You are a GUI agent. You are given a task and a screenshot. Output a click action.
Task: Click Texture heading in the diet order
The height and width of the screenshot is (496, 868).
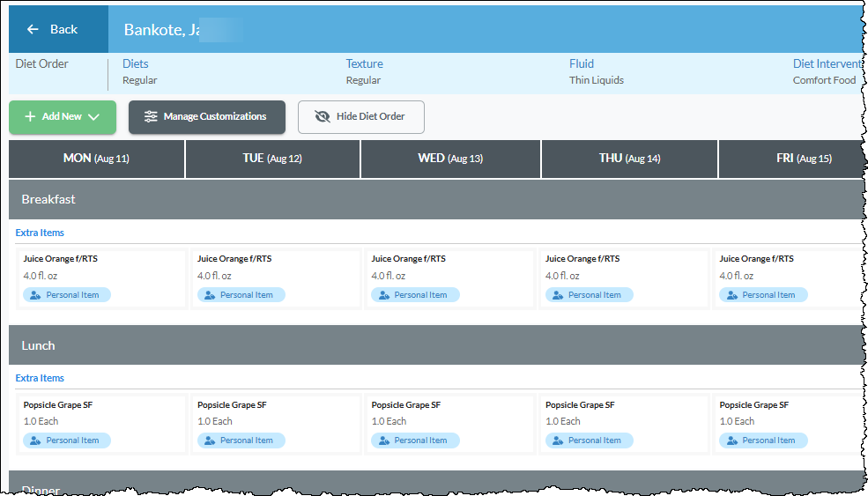tap(364, 63)
